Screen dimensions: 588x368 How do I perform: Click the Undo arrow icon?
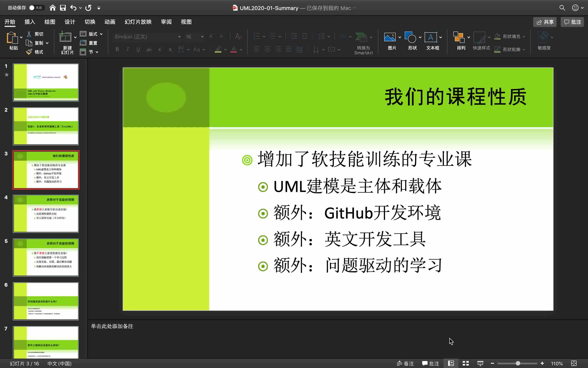tap(73, 8)
